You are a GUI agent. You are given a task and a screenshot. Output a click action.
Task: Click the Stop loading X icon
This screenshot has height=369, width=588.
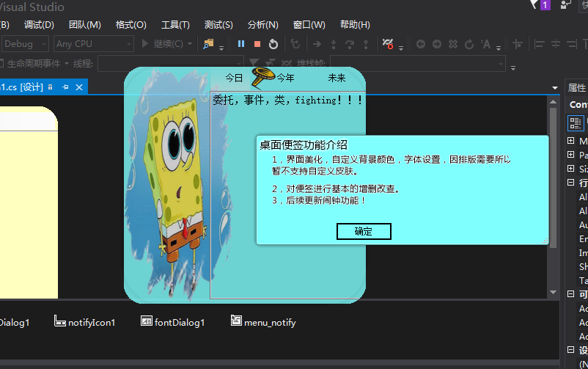pos(453,44)
